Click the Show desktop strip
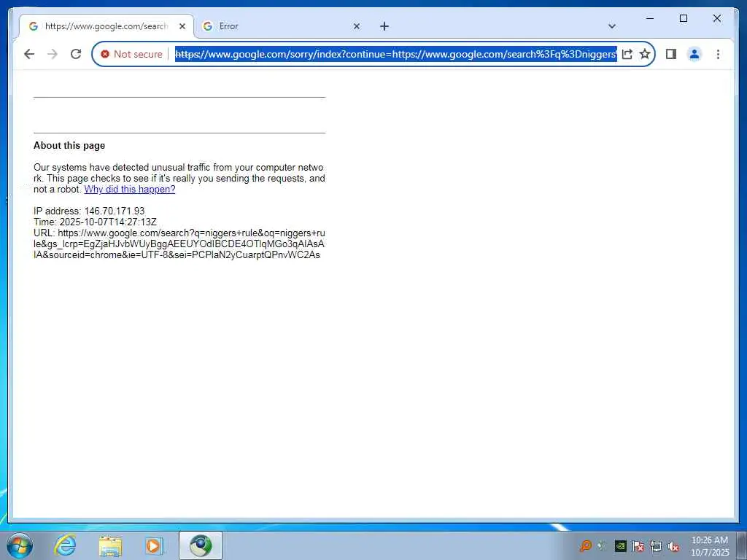The width and height of the screenshot is (747, 560). click(x=742, y=545)
